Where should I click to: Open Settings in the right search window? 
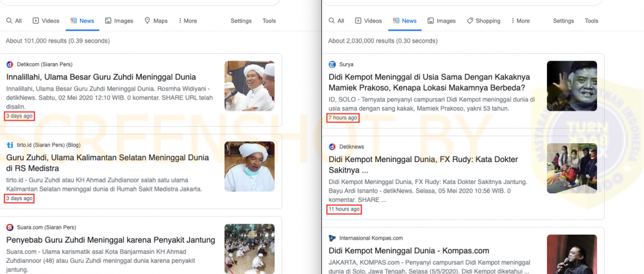(x=563, y=21)
